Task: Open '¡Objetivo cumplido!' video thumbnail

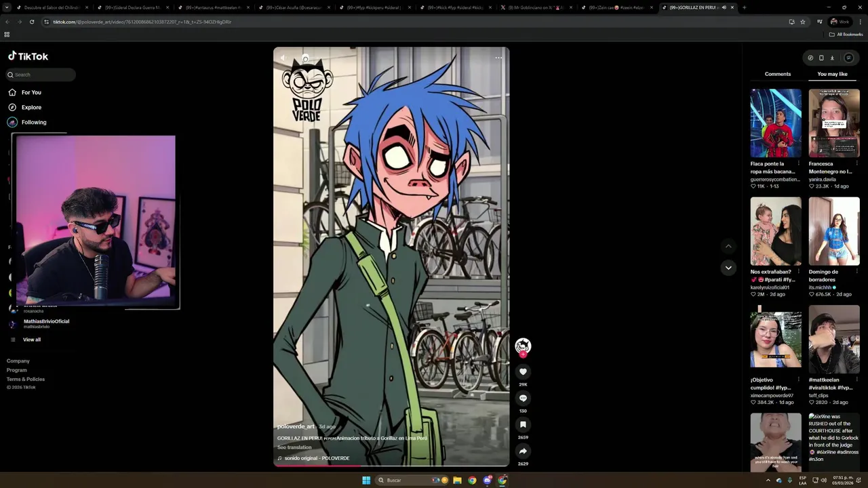Action: pos(776,340)
